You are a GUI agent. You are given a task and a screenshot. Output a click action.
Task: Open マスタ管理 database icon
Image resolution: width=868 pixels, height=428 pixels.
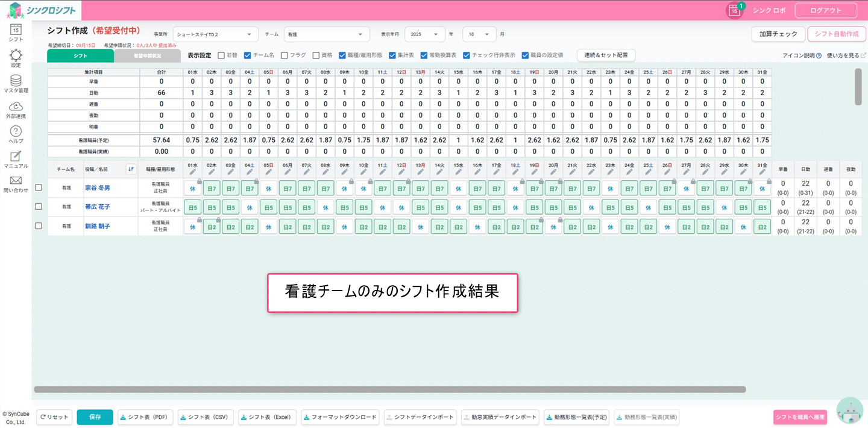pyautogui.click(x=16, y=81)
